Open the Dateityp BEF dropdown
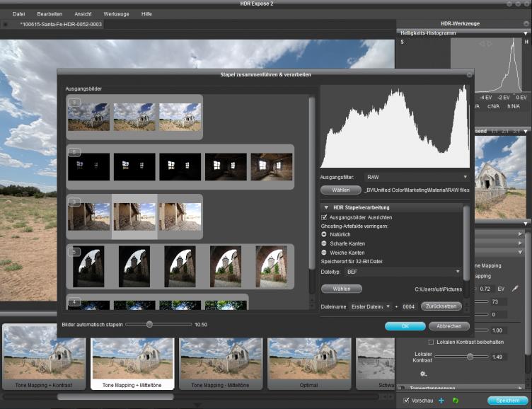This screenshot has height=409, width=532. point(403,271)
